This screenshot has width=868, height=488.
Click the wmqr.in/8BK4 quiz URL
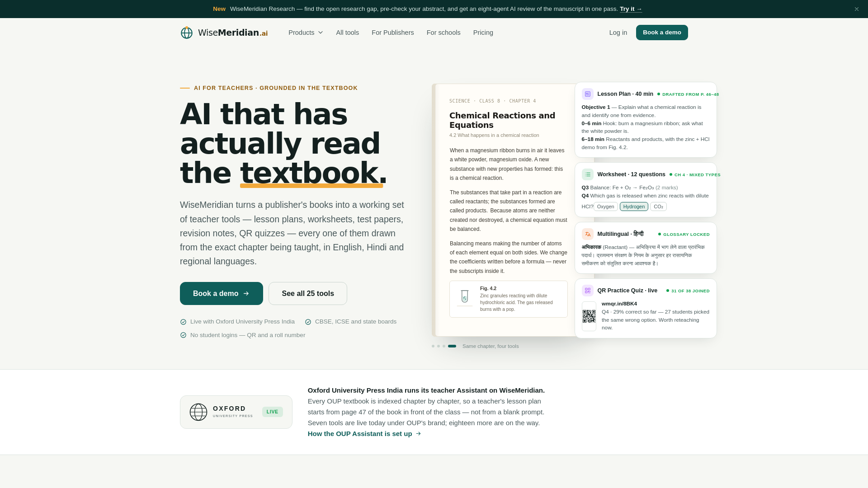click(619, 304)
